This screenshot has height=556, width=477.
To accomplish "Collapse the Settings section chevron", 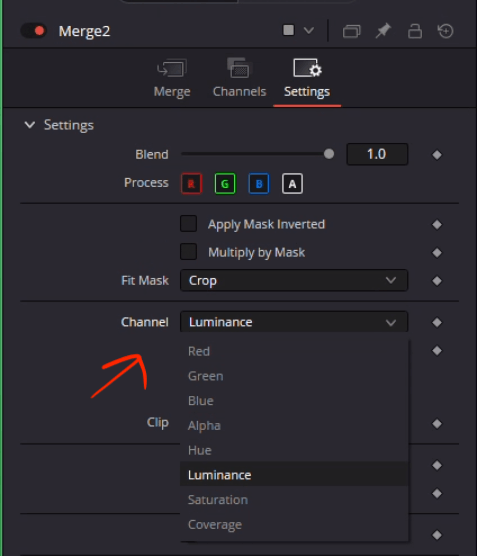I will click(30, 125).
